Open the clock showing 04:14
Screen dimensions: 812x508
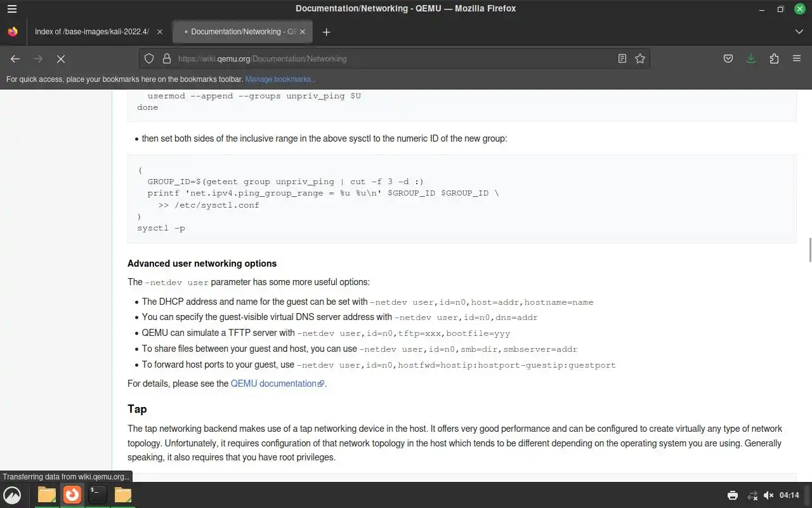(790, 495)
